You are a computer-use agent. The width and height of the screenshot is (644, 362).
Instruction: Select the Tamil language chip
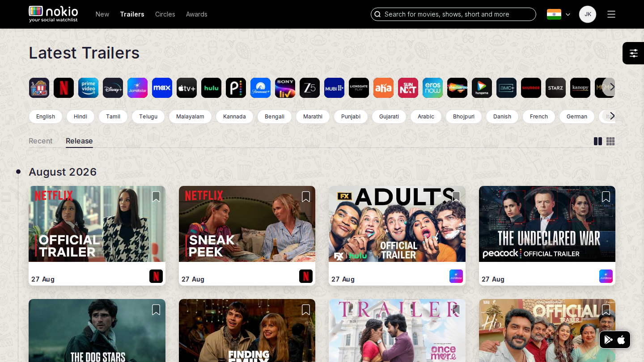click(x=113, y=117)
